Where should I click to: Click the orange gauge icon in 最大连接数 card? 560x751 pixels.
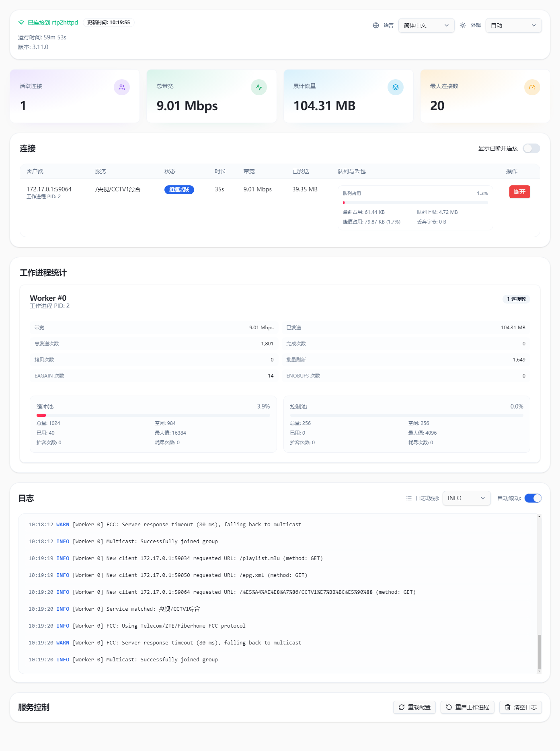pos(532,87)
